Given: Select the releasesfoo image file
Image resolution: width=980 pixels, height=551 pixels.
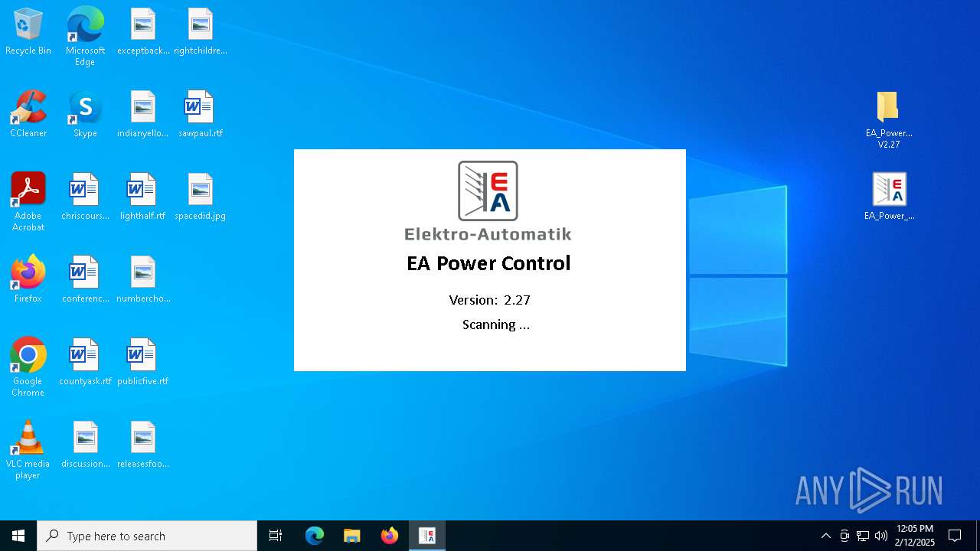Looking at the screenshot, I should (143, 445).
